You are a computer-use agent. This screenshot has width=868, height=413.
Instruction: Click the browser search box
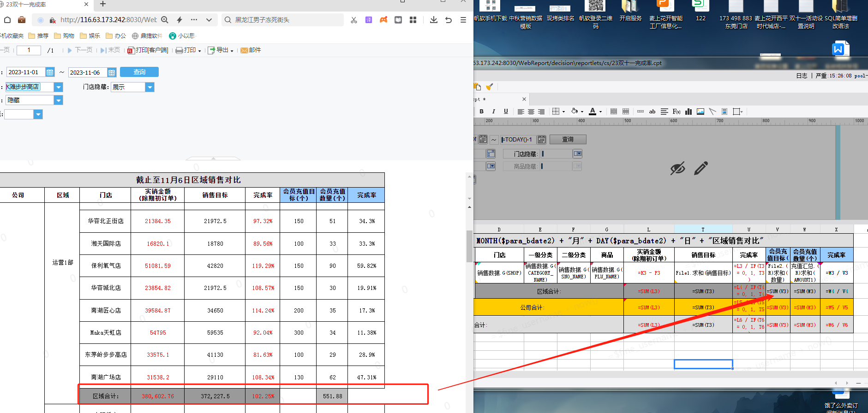pos(283,20)
